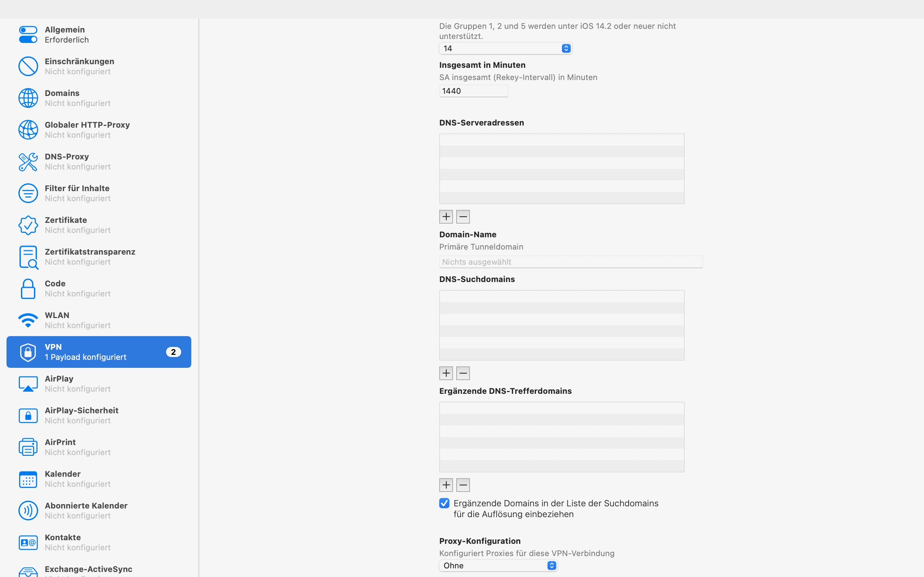Open the Allgemein sidebar section
The image size is (924, 577).
coord(65,35)
